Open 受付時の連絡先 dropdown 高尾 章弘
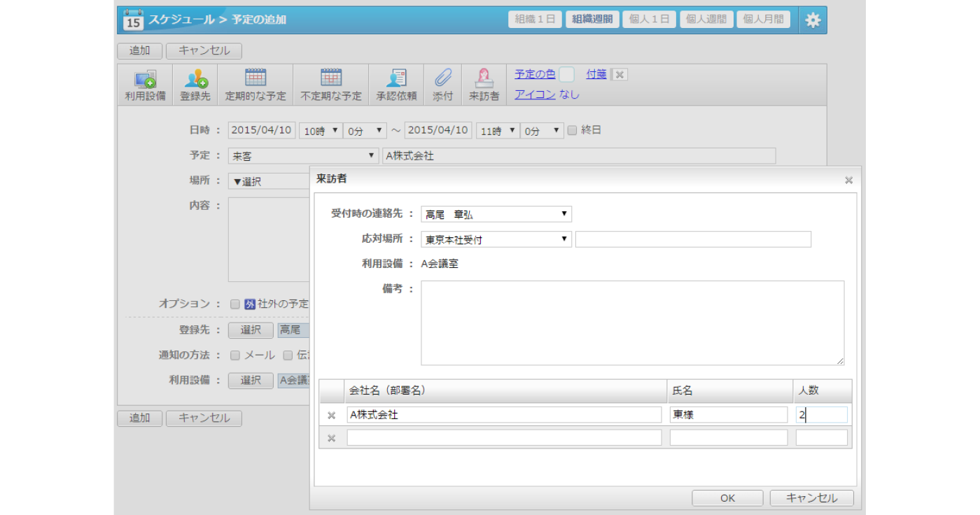 pos(496,214)
